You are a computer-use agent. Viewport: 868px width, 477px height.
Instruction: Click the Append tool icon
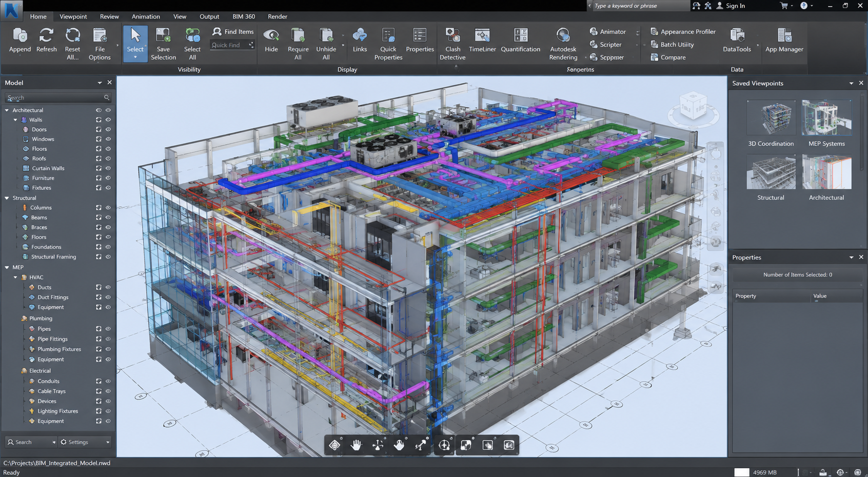click(20, 35)
